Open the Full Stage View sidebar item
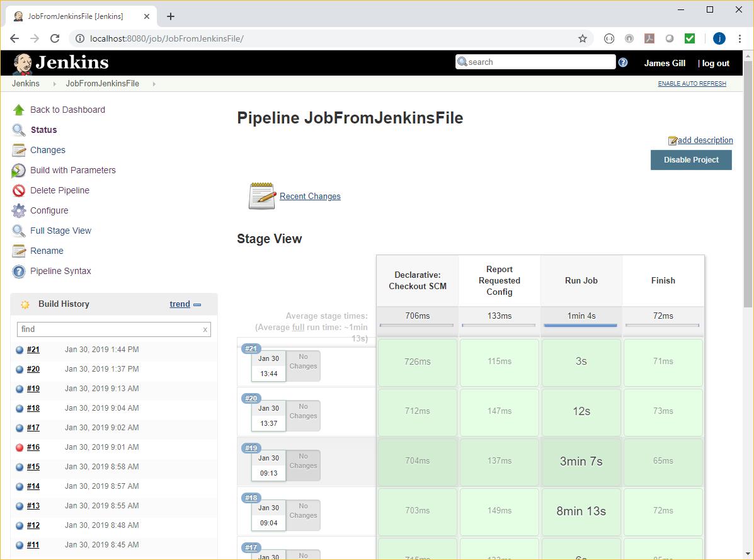The height and width of the screenshot is (560, 754). 60,231
